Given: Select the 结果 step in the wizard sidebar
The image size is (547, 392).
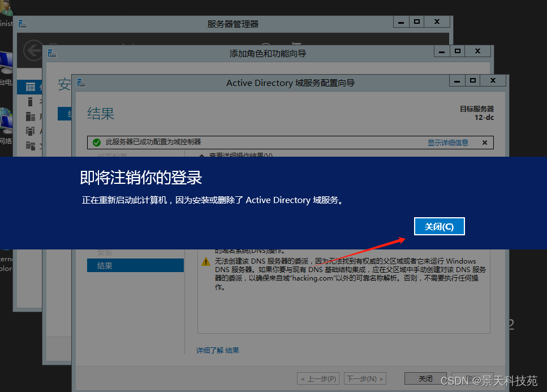Looking at the screenshot, I should [135, 265].
